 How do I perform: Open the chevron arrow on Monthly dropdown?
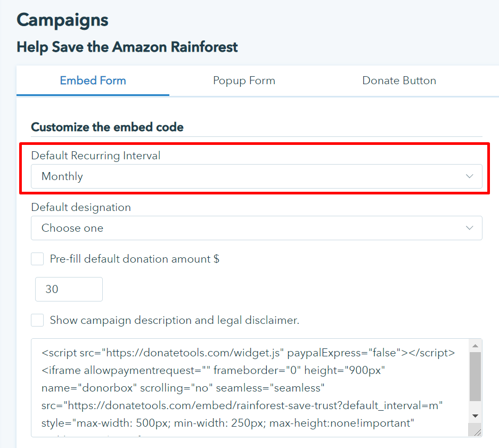click(x=469, y=176)
